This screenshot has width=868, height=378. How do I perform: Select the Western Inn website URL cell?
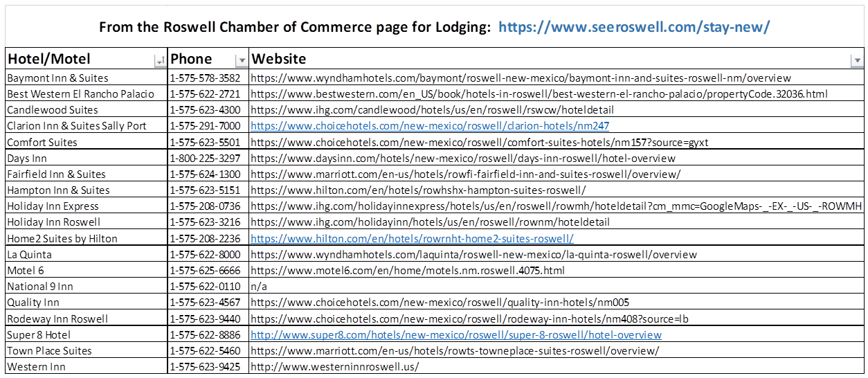(x=334, y=367)
